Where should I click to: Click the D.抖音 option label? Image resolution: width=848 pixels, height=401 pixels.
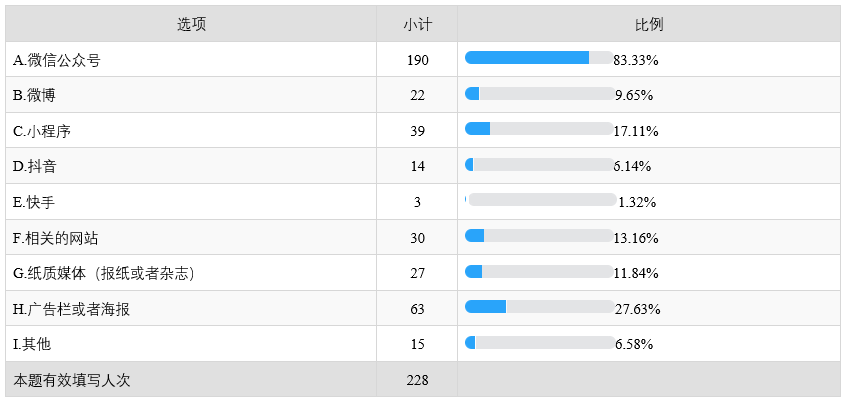(33, 166)
